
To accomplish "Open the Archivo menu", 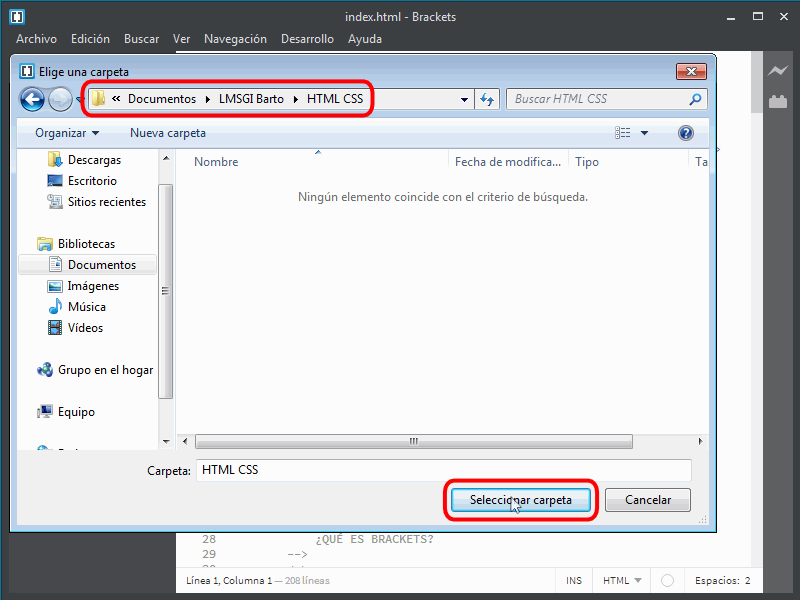I will coord(36,39).
